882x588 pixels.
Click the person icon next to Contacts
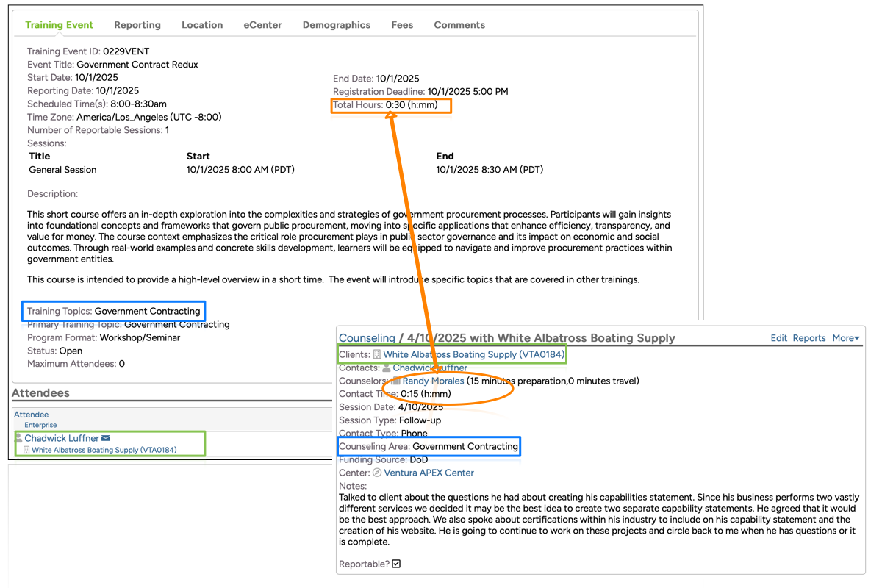pos(387,367)
